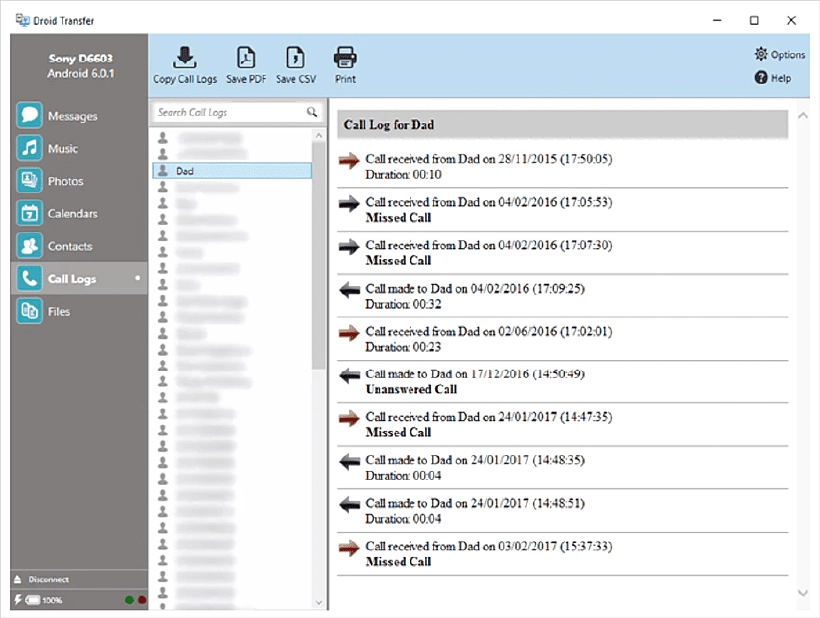Click the call log scroll down arrow
The height and width of the screenshot is (618, 820).
point(803,593)
